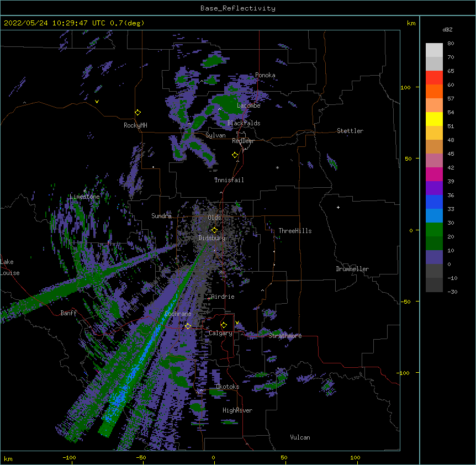This screenshot has width=476, height=465.
Task: Select the yellow marker above Calgary label
Action: coord(224,325)
